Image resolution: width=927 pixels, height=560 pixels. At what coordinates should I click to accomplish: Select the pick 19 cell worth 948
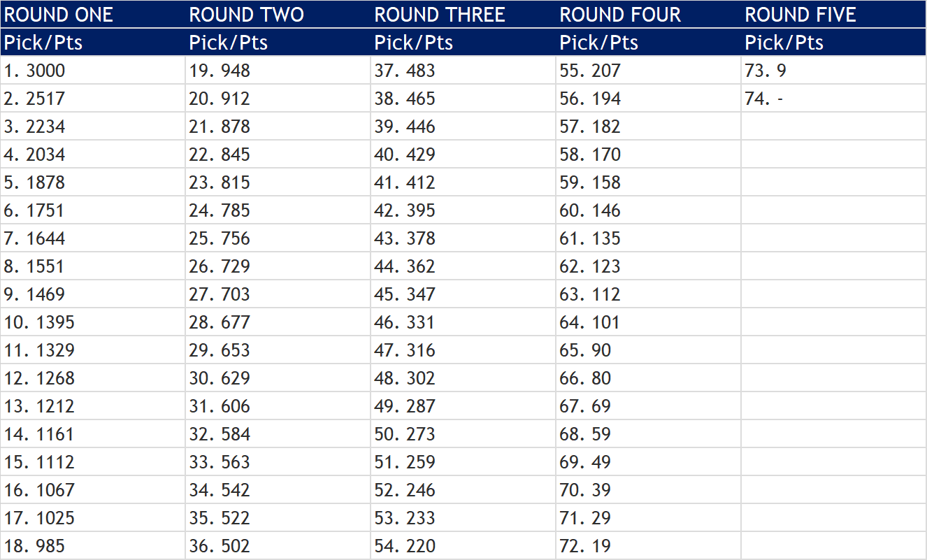click(278, 71)
